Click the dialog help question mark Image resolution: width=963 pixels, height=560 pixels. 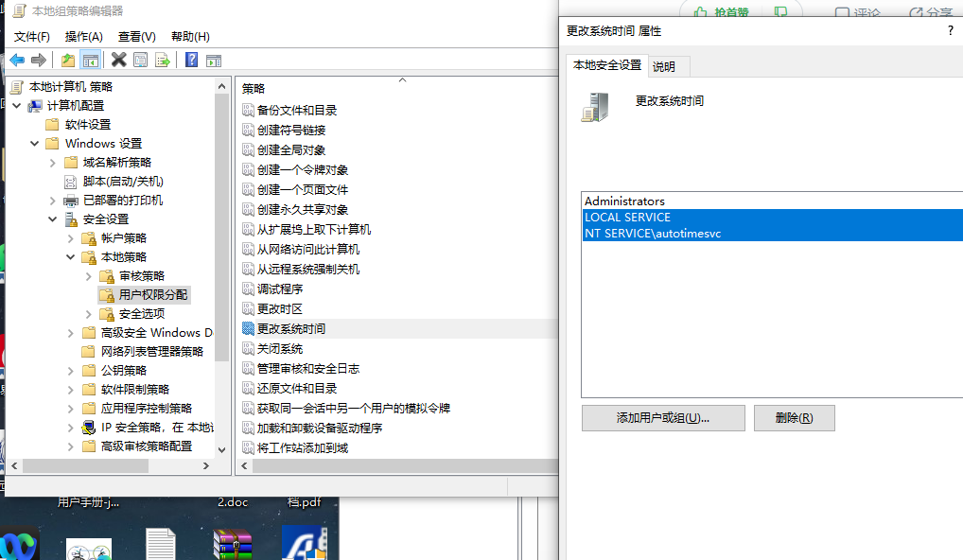[x=951, y=30]
